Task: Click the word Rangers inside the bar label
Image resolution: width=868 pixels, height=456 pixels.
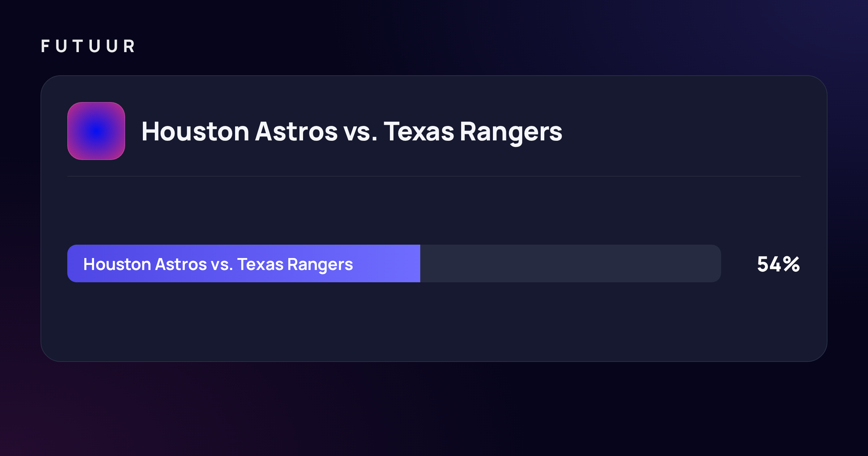Action: (320, 265)
